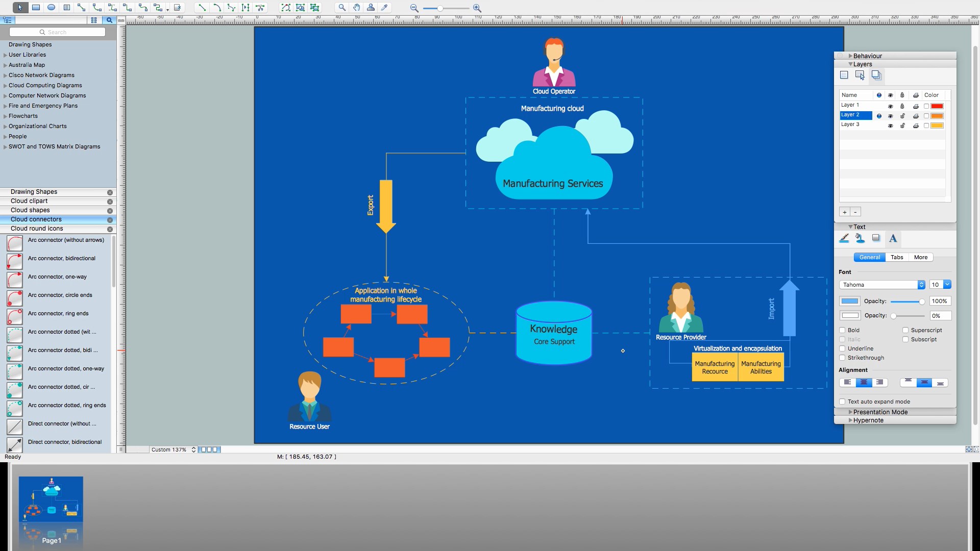This screenshot has width=980, height=551.
Task: Click the text opacity slider
Action: [907, 302]
